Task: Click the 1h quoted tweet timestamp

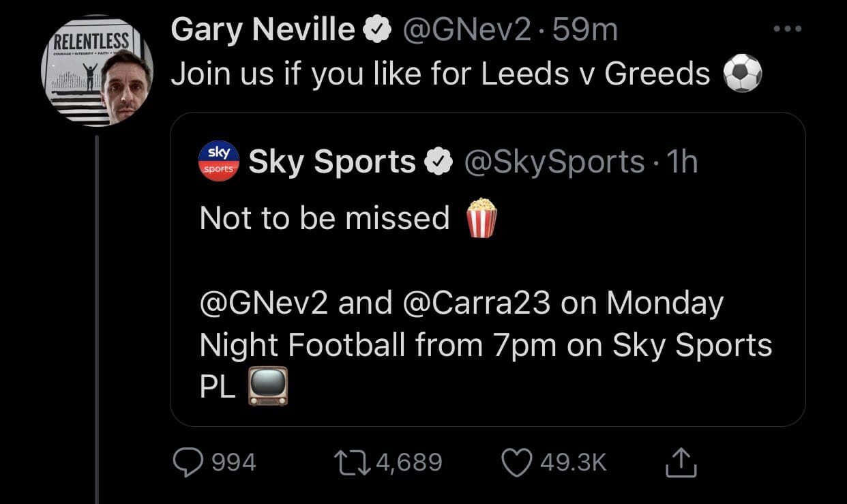Action: click(682, 162)
